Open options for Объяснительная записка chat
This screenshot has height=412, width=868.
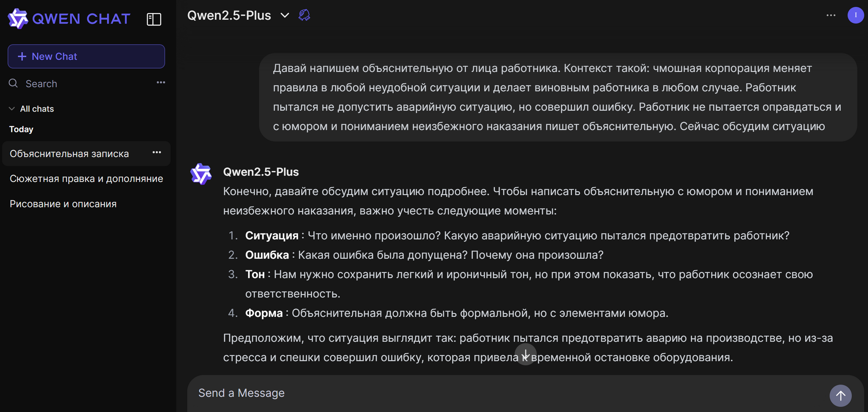click(157, 152)
